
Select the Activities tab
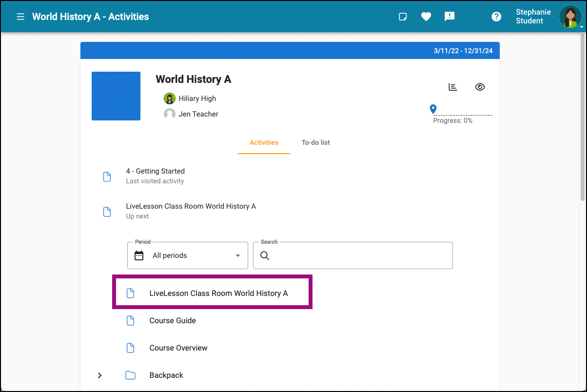coord(264,142)
